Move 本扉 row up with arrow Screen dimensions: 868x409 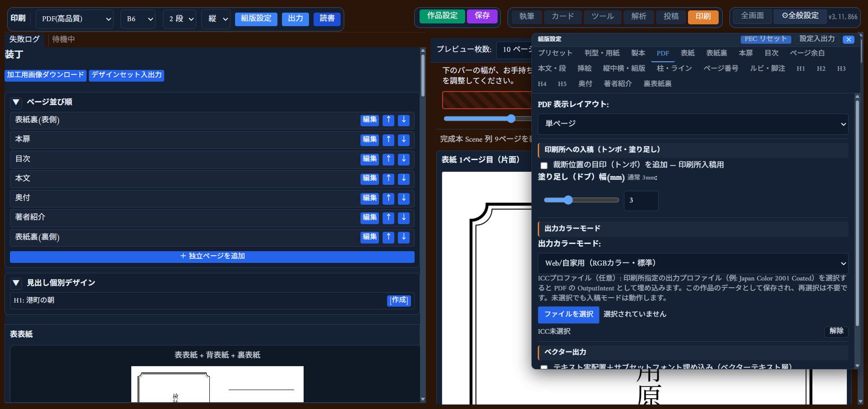click(x=388, y=140)
